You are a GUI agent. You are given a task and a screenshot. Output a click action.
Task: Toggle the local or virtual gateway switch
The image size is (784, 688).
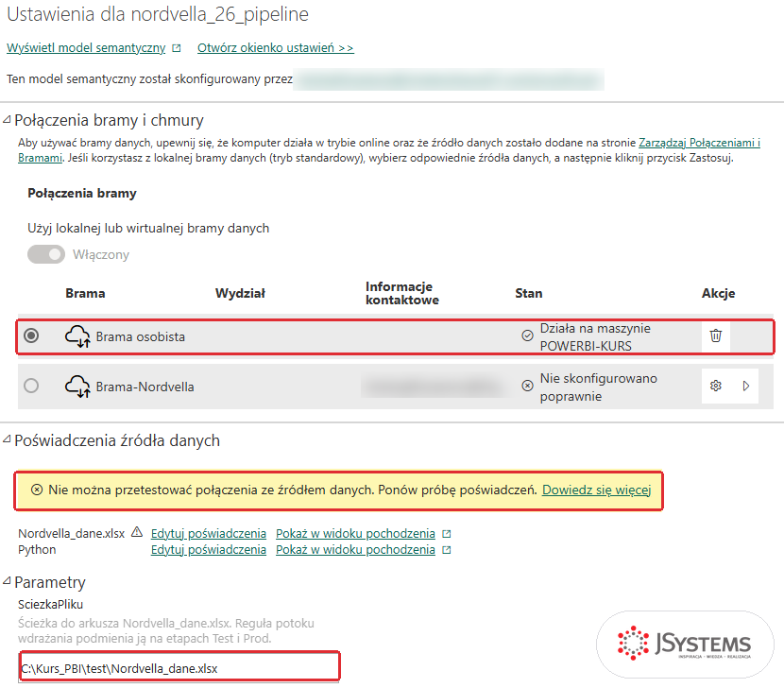coord(46,254)
